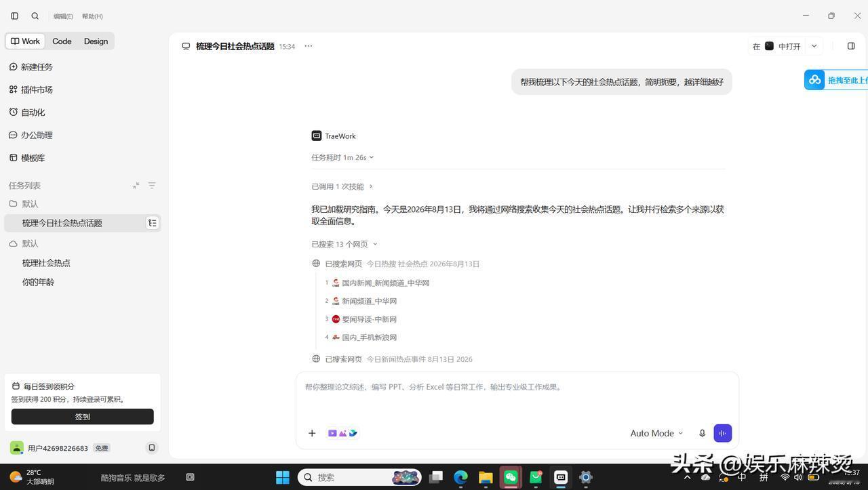
Task: Collapse the 默认 folder group
Action: click(24, 204)
